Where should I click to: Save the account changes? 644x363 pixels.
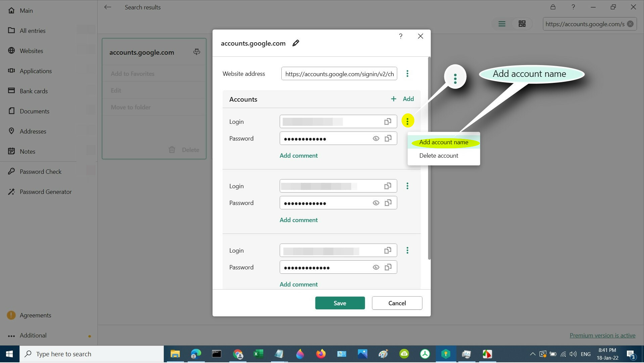pyautogui.click(x=340, y=303)
